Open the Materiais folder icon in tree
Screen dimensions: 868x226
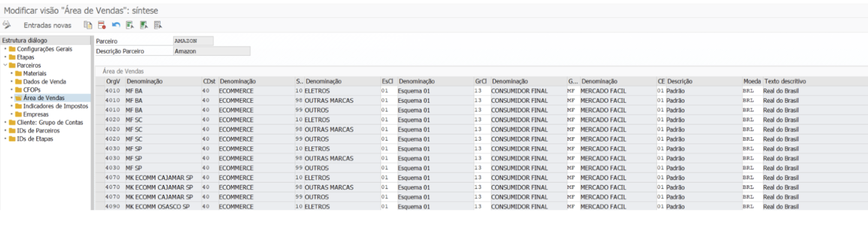click(x=18, y=74)
